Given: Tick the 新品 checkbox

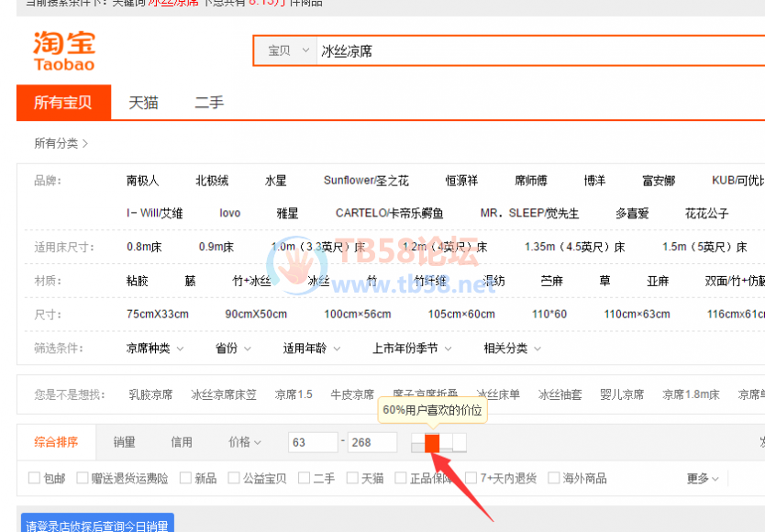Looking at the screenshot, I should coord(185,478).
